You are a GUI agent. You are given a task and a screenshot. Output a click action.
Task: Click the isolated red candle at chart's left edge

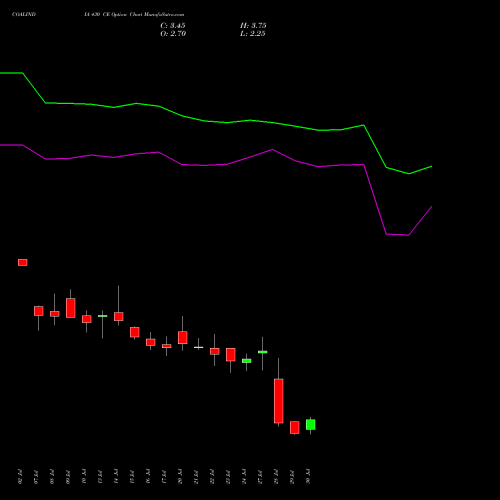pyautogui.click(x=23, y=262)
